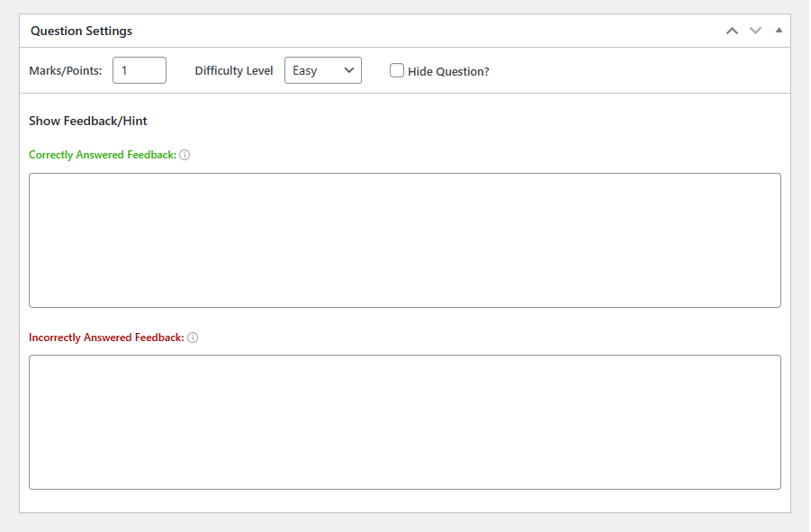Focus the Marks/Points number field
Viewport: 811px width, 532px height.
pos(140,70)
